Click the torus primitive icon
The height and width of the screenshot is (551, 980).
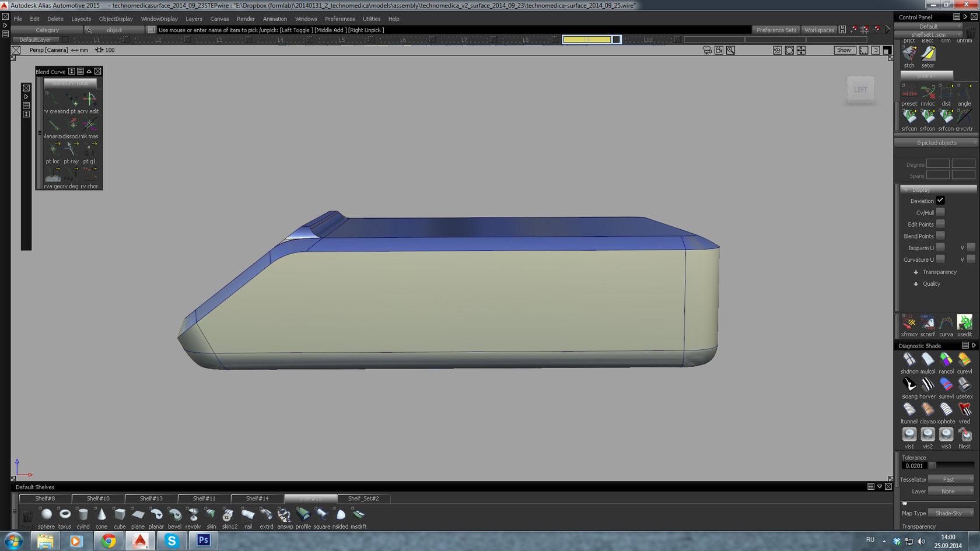(x=65, y=514)
